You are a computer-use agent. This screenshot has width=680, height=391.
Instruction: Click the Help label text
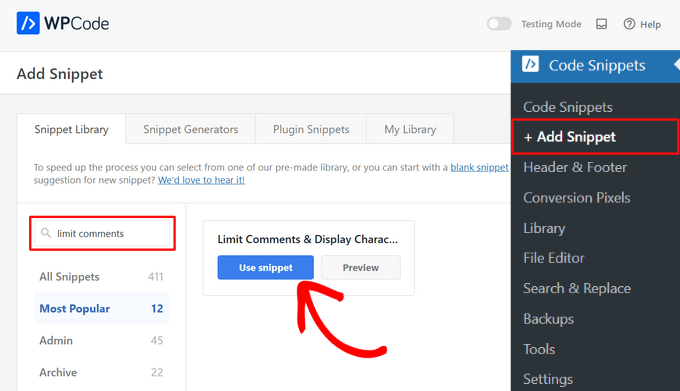coord(651,24)
